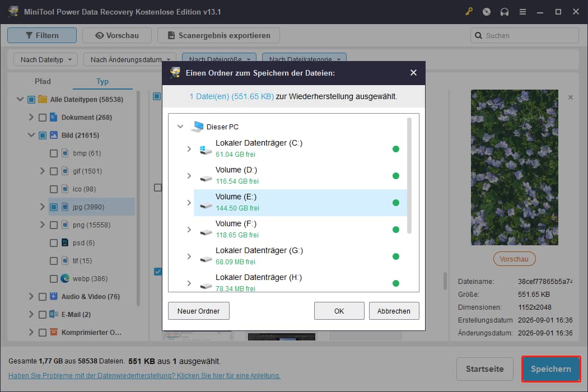588x392 pixels.
Task: Collapse the Bild (21615) tree node
Action: pos(31,135)
